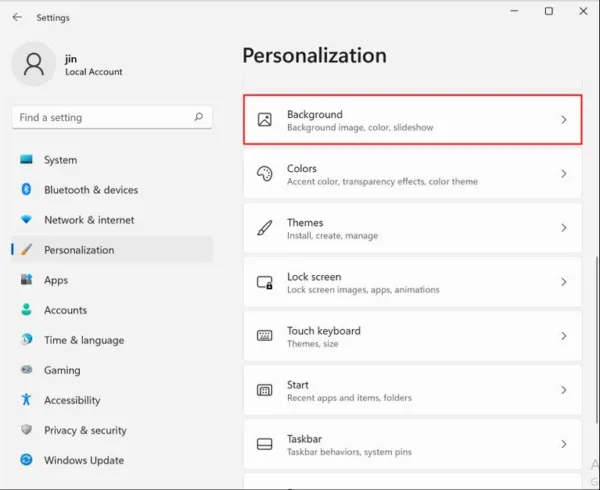Select Accessibility label in sidebar
The width and height of the screenshot is (600, 490).
pyautogui.click(x=72, y=400)
